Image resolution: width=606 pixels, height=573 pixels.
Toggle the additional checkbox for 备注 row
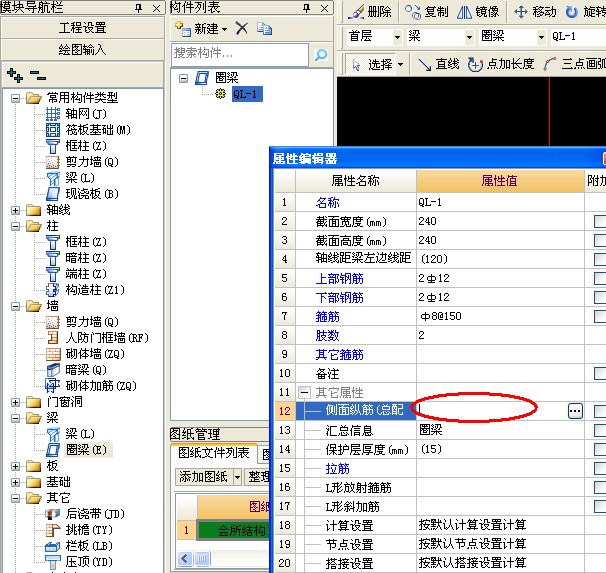600,374
